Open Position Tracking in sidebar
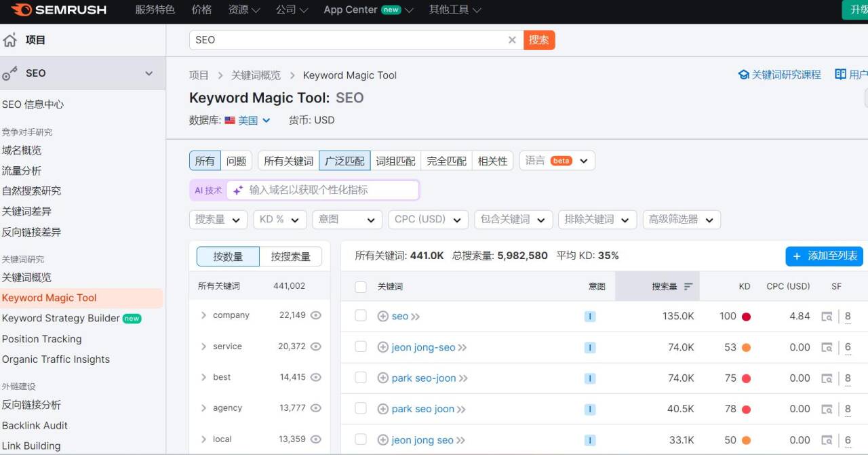868x455 pixels. (x=41, y=339)
